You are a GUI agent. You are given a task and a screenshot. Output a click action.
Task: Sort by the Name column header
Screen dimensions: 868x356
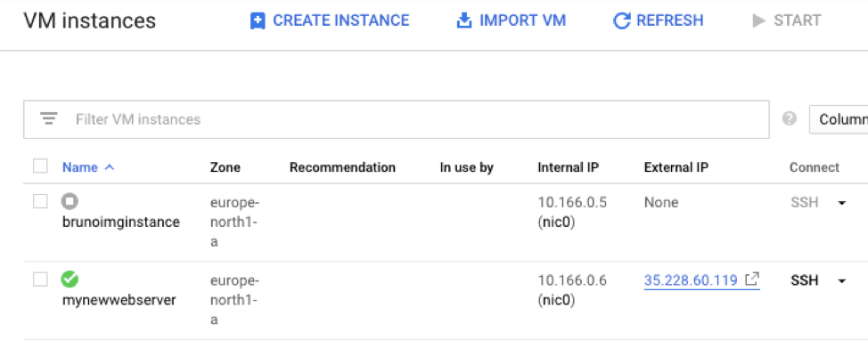[79, 167]
